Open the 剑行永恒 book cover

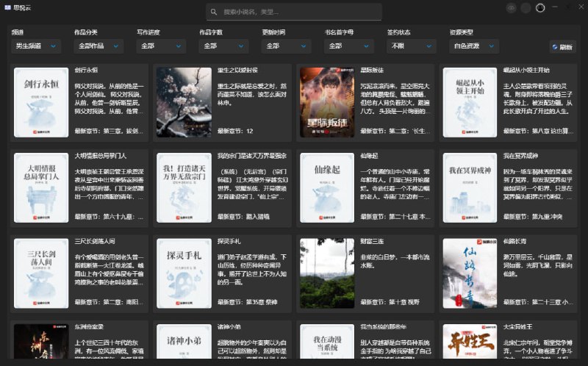[x=41, y=102]
